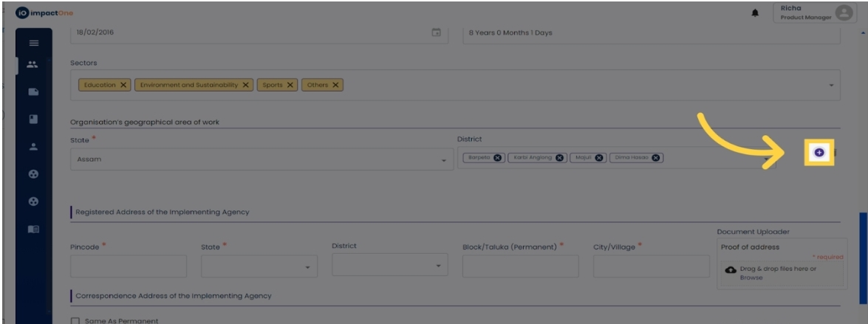Check the Same As Permanent checkbox
868x324 pixels.
[x=75, y=320]
